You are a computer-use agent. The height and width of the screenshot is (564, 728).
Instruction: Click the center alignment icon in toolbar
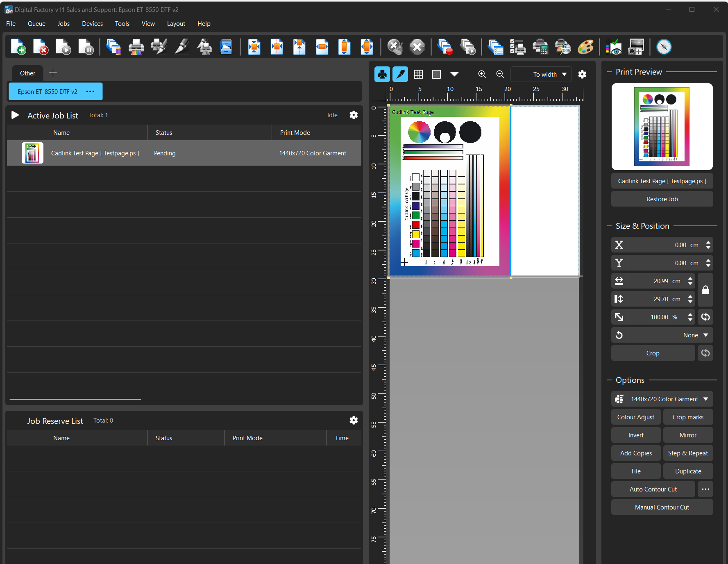pyautogui.click(x=254, y=47)
